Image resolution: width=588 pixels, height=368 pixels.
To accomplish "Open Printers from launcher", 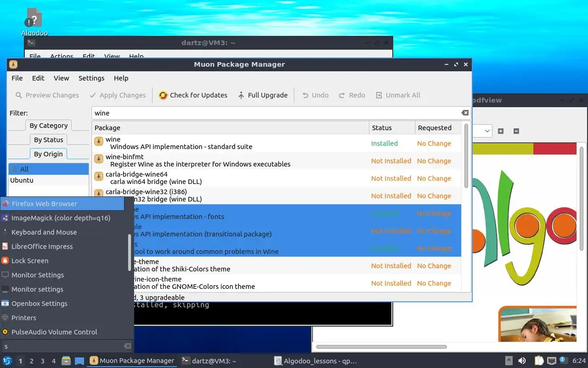I will tap(62, 318).
